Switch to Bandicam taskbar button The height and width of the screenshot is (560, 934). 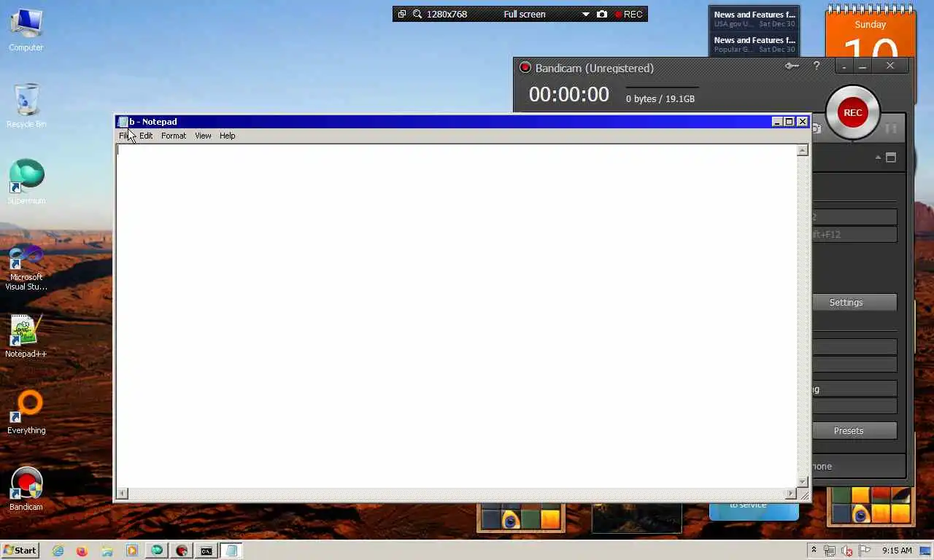(x=182, y=551)
